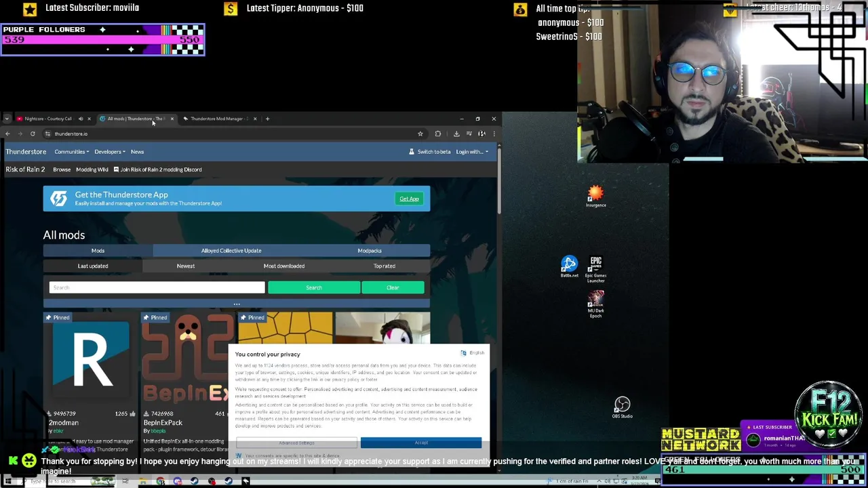Select the Alloyed Collective Update tab
Image resolution: width=868 pixels, height=488 pixels.
coord(231,251)
